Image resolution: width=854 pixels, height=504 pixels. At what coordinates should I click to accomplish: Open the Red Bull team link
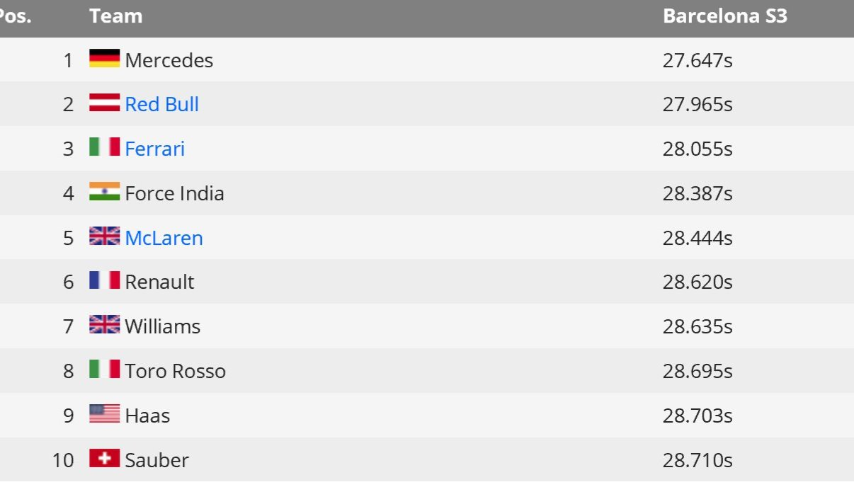pos(161,105)
